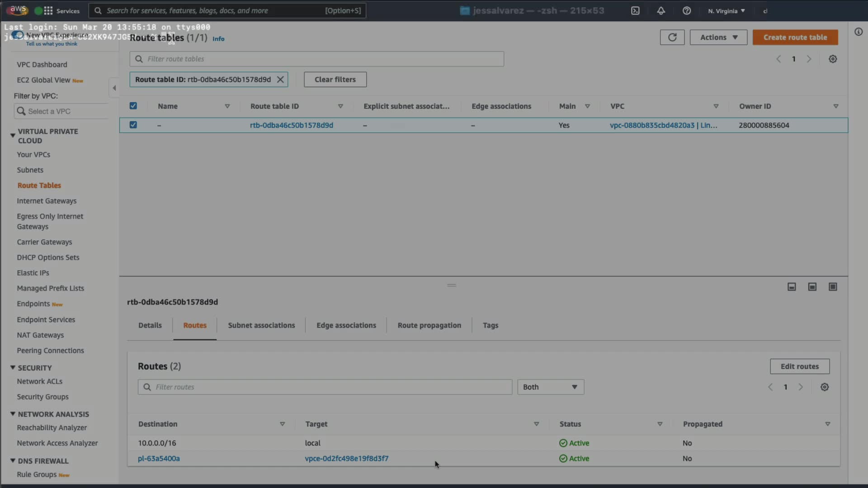The image size is (868, 488).
Task: Click the refresh route tables icon
Action: (x=672, y=38)
